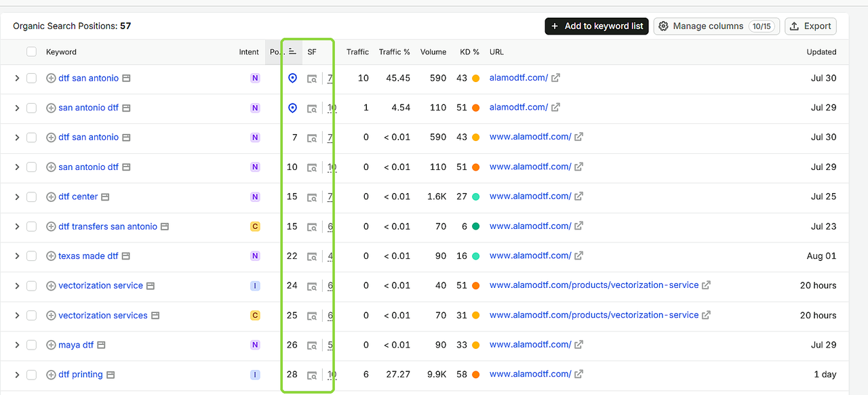Click the plus icon beside 'texas made dtf'
The image size is (868, 395).
point(51,256)
